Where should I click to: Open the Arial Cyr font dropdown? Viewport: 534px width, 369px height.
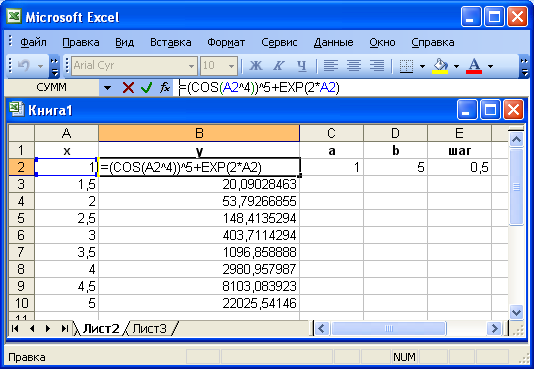coord(191,66)
